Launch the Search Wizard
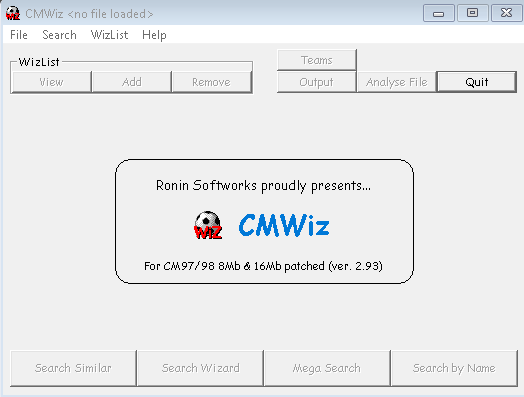This screenshot has width=524, height=397. click(x=201, y=368)
